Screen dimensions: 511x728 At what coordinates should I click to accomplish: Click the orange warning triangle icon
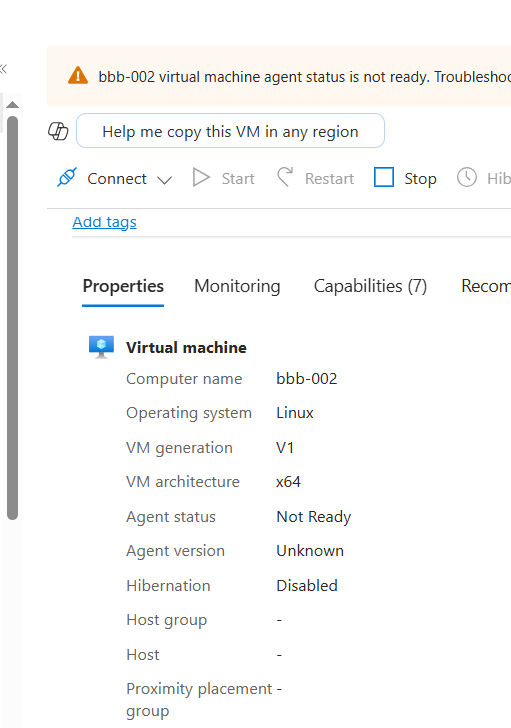[78, 76]
